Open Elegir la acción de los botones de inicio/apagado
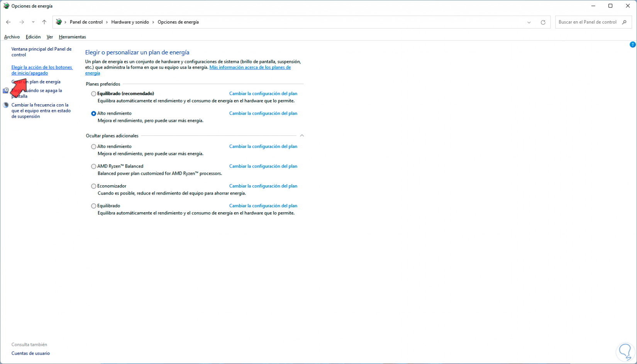The width and height of the screenshot is (637, 364). [x=42, y=70]
